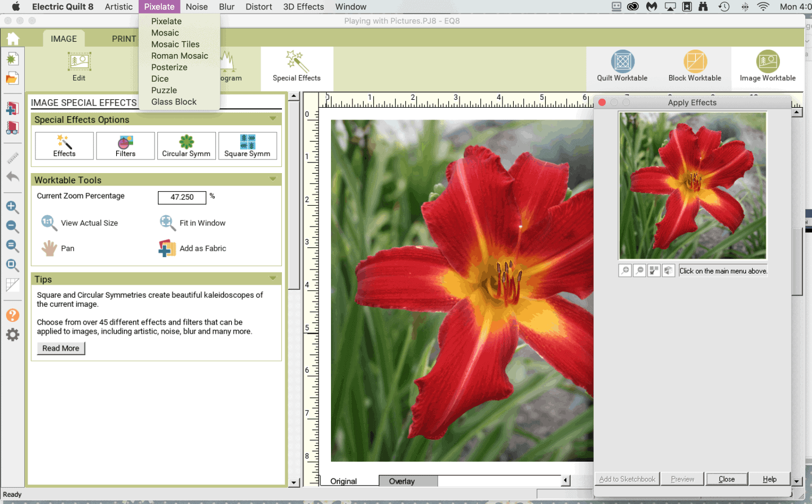
Task: Switch to the Image Worktable
Action: 767,66
